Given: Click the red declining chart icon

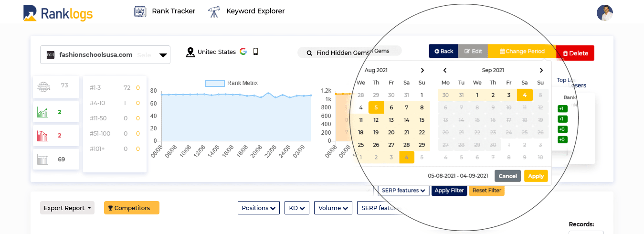Looking at the screenshot, I should click(42, 136).
